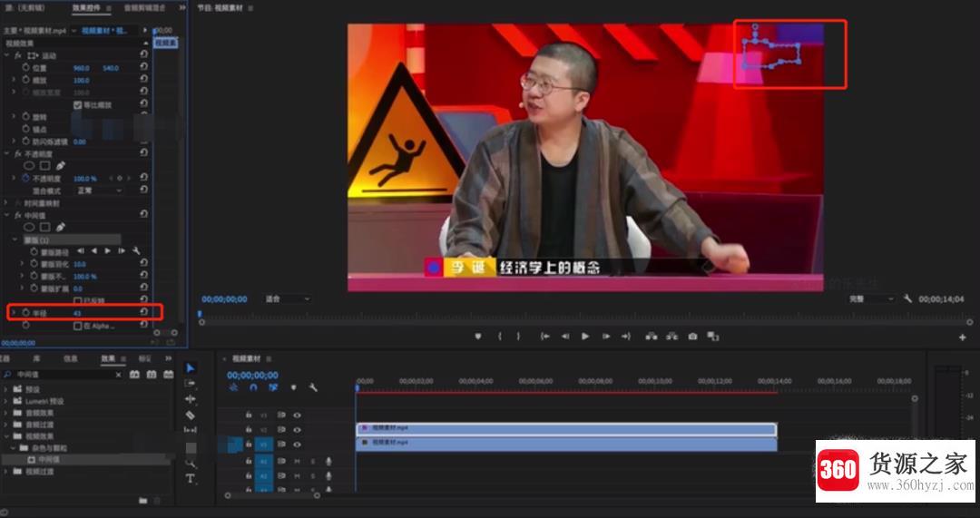The height and width of the screenshot is (518, 980).
Task: Toggle V2 track output eye
Action: point(298,430)
